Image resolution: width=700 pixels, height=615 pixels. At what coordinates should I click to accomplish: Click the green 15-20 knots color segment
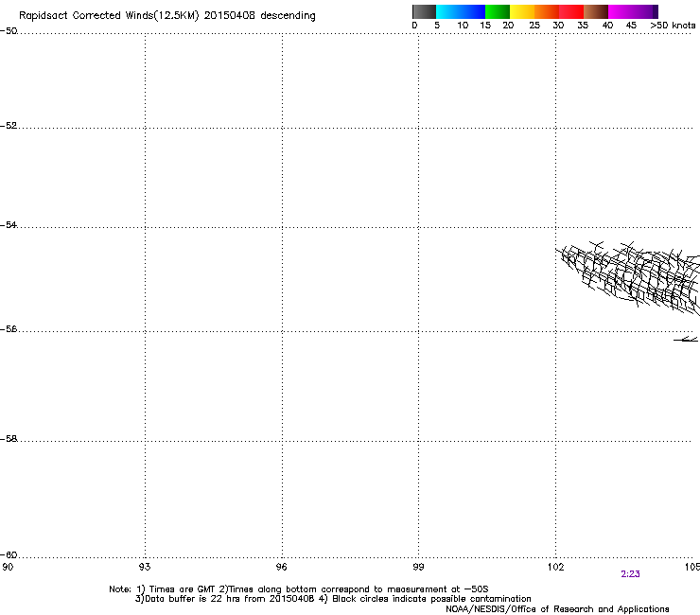point(498,11)
